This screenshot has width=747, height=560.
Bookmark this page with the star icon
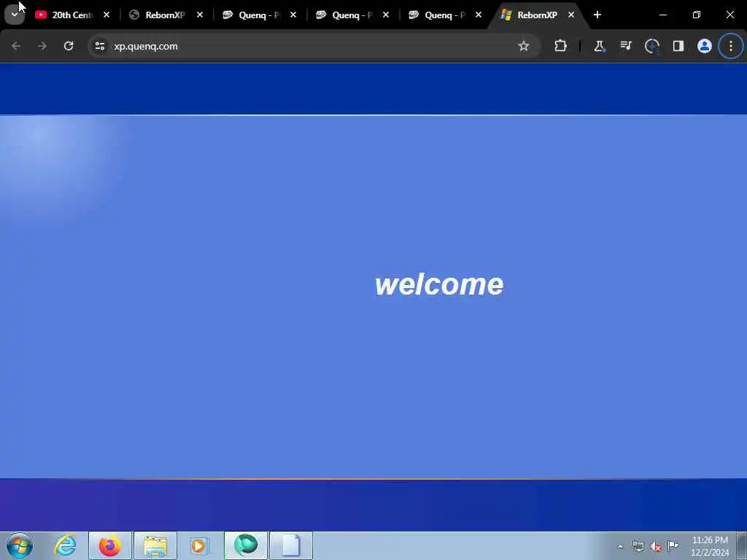click(x=524, y=46)
